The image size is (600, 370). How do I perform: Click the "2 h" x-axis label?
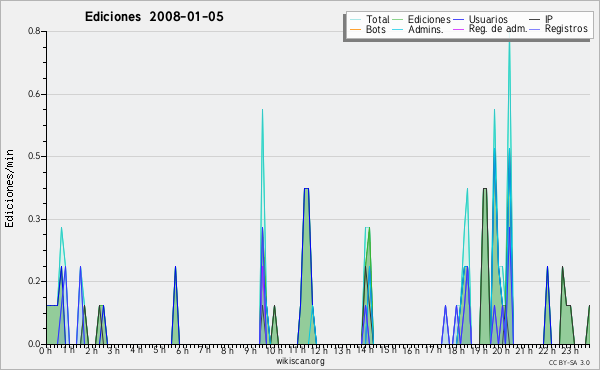pyautogui.click(x=91, y=351)
